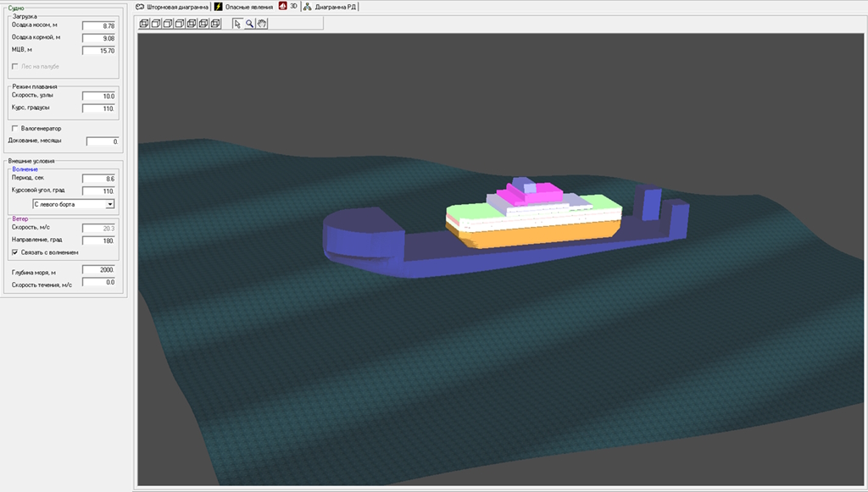Click the last 3D view cube icon
868x492 pixels.
(216, 24)
